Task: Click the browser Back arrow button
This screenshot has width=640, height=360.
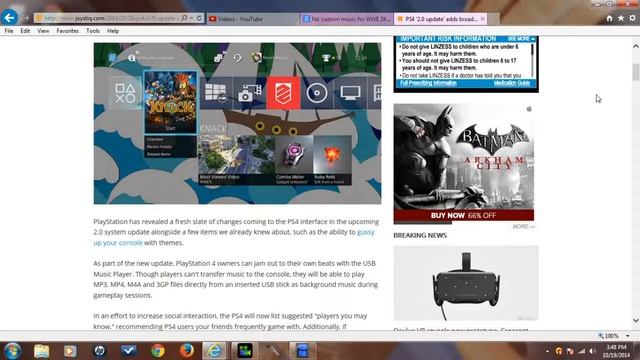Action: coord(9,18)
